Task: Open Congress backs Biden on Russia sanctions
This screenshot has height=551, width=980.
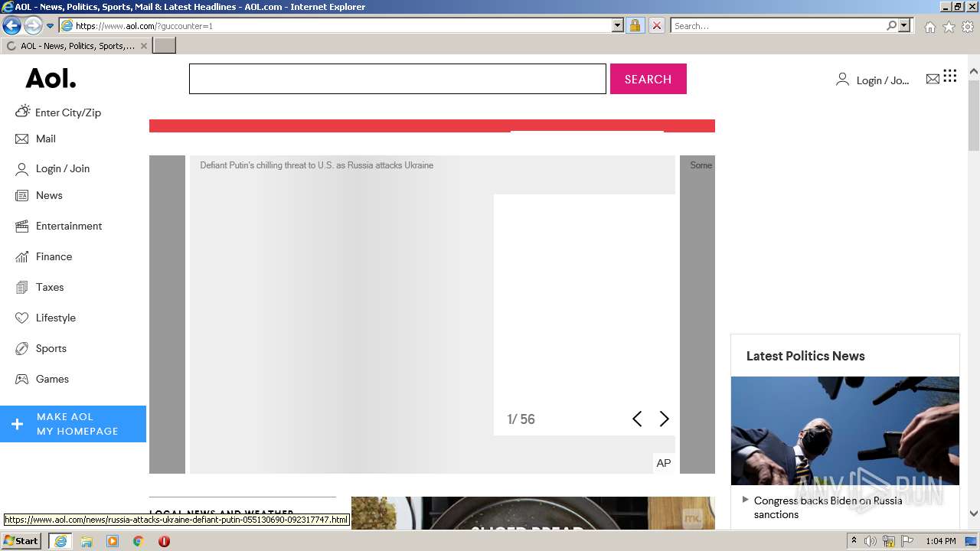Action: click(828, 507)
